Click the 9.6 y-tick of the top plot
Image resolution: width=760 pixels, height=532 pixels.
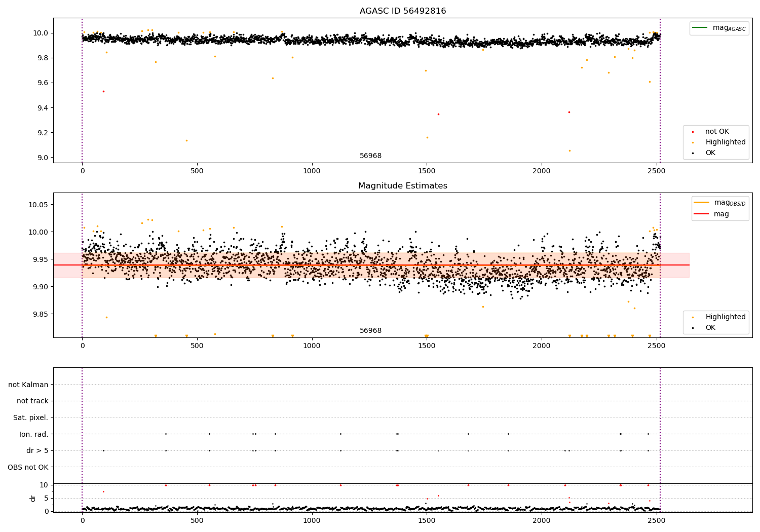coord(42,83)
